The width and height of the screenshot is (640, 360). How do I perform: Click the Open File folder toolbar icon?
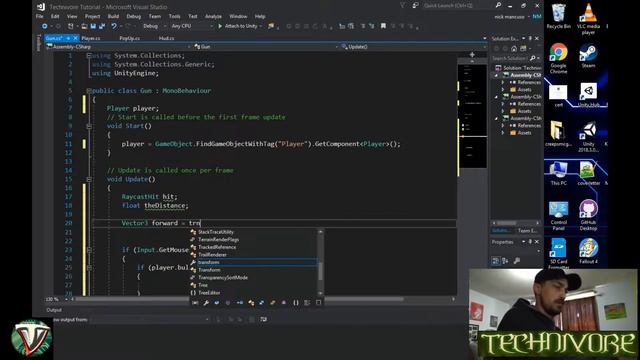(84, 26)
